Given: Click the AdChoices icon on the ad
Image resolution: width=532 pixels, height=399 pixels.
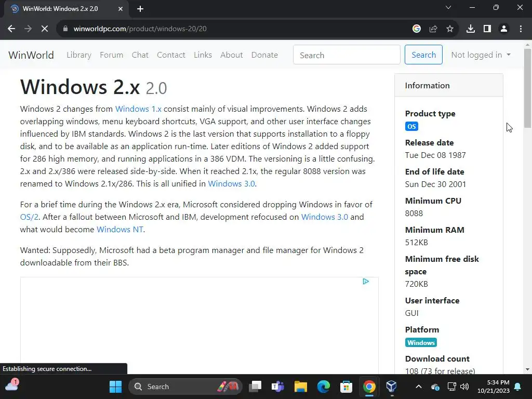Looking at the screenshot, I should click(366, 281).
